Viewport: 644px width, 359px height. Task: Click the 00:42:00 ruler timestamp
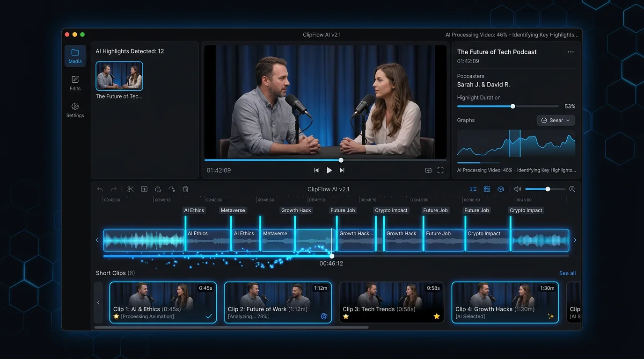pyautogui.click(x=112, y=200)
